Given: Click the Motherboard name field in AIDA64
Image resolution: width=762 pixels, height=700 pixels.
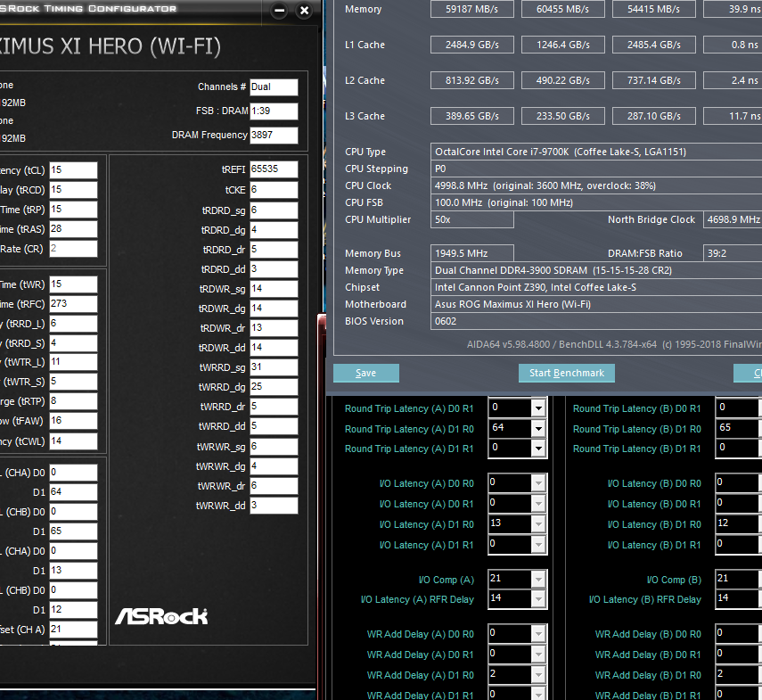Looking at the screenshot, I should (x=596, y=304).
